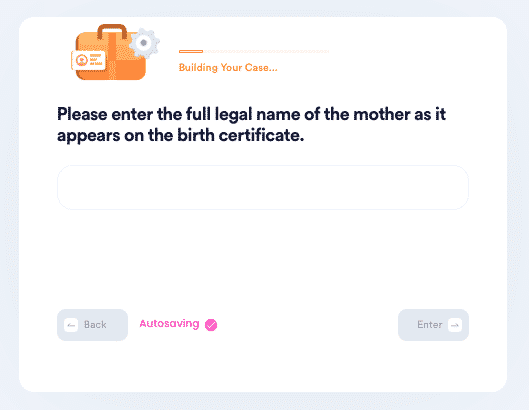Screen dimensions: 529x410
Task: Click the avatar circle on ID card
Action: pyautogui.click(x=82, y=60)
